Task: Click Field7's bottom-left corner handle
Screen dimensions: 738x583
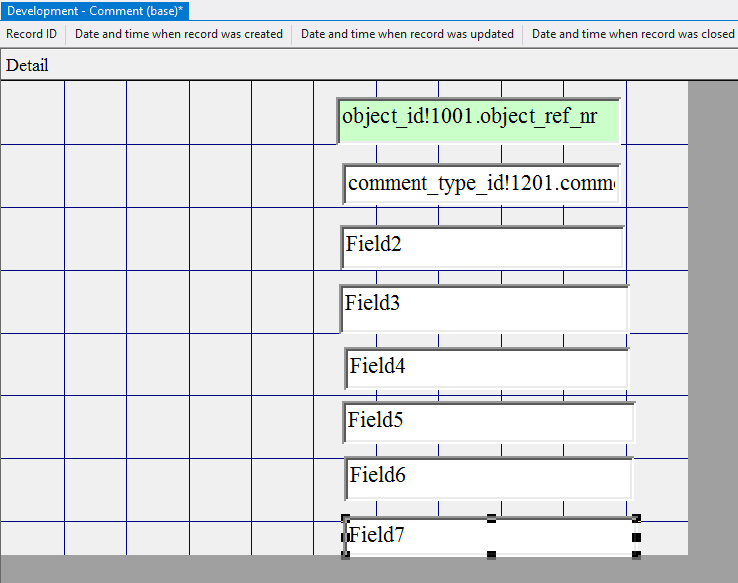Action: [346, 554]
